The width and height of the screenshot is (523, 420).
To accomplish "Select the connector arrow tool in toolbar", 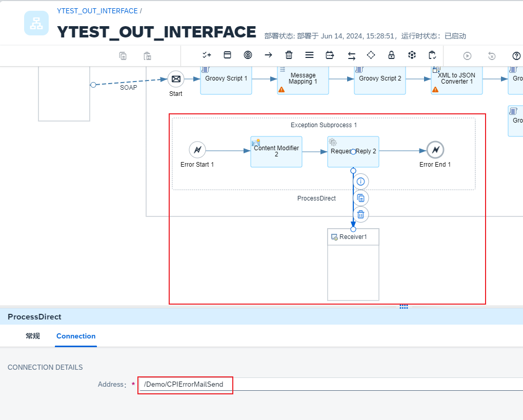I will (x=268, y=55).
